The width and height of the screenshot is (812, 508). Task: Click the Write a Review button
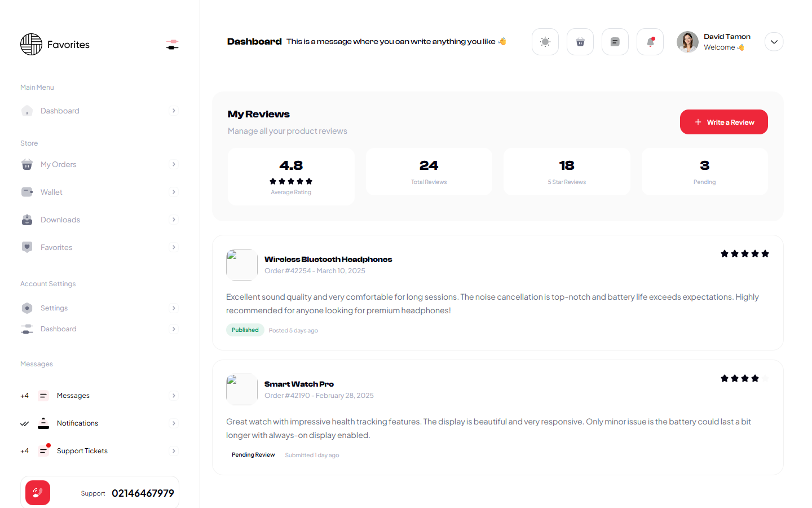point(723,122)
